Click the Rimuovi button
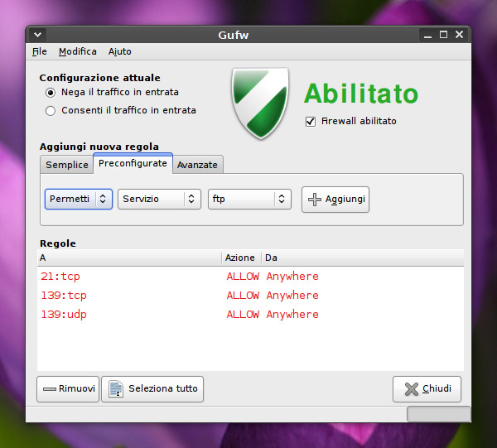 (68, 388)
